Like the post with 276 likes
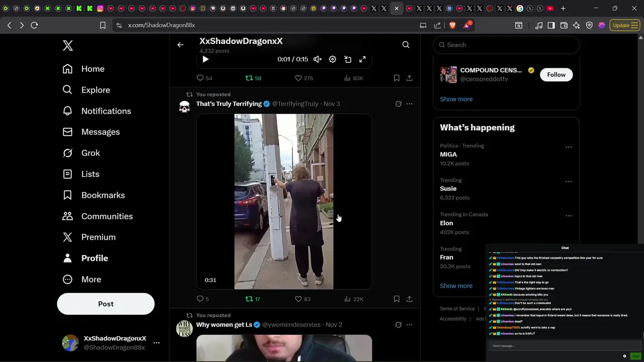This screenshot has height=362, width=644. [x=304, y=78]
